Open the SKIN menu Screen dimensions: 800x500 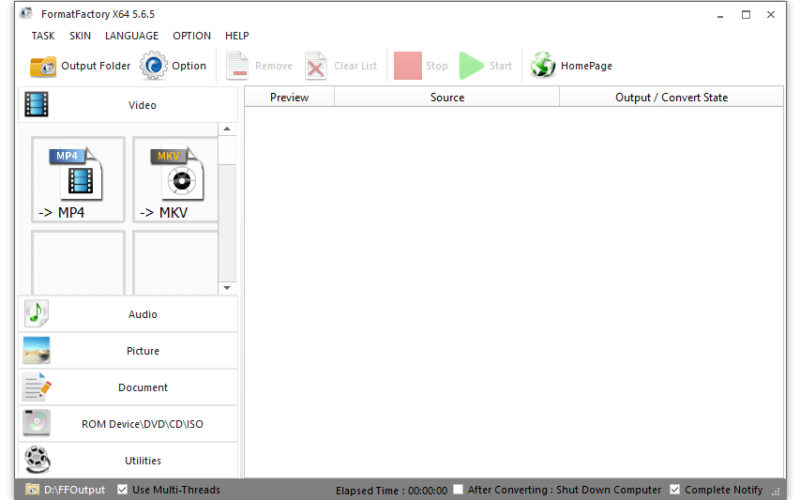(x=80, y=36)
